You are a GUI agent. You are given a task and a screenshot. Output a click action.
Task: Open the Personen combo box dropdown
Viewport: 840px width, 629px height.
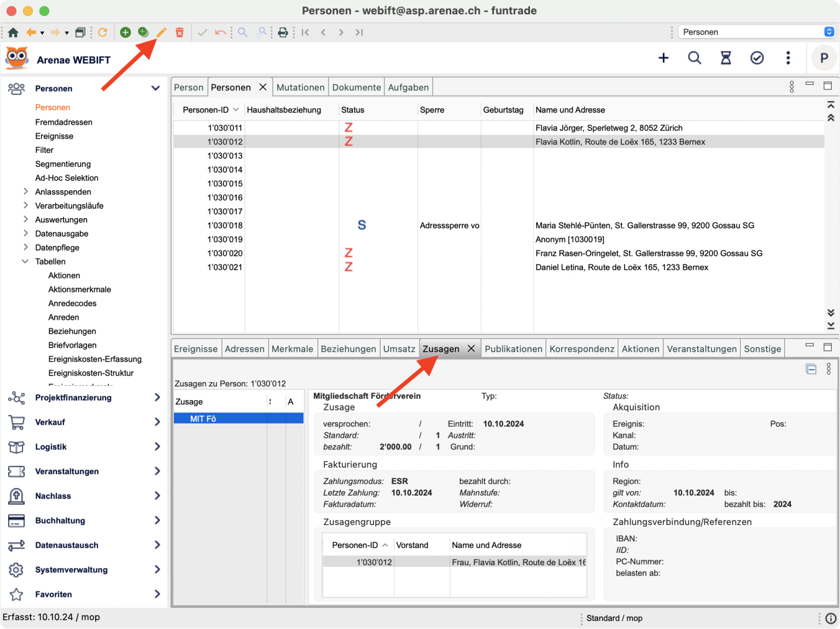829,32
